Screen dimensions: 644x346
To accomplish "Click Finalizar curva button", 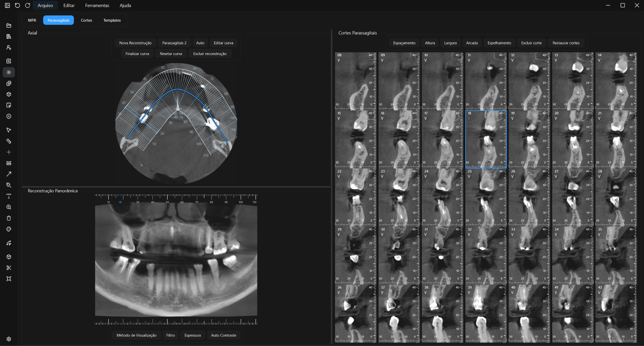I will click(x=137, y=54).
